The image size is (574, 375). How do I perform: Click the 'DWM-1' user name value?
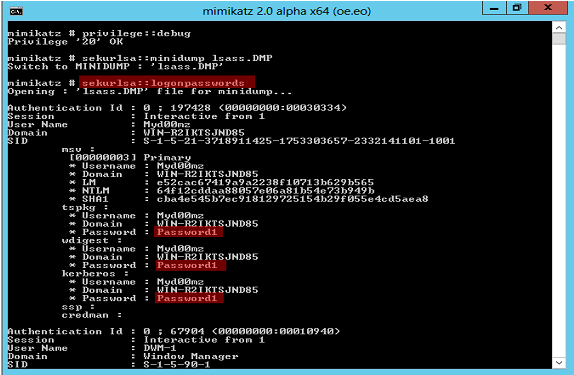160,348
